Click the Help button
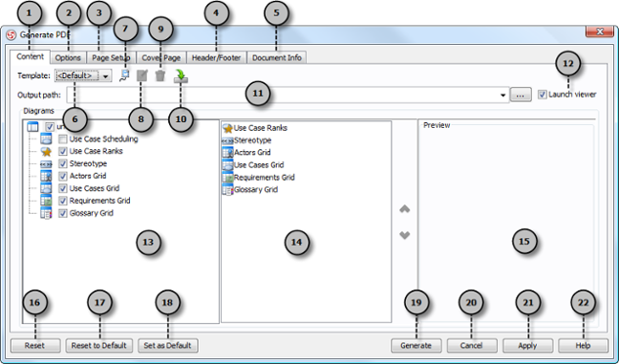619x364 pixels. click(x=583, y=346)
